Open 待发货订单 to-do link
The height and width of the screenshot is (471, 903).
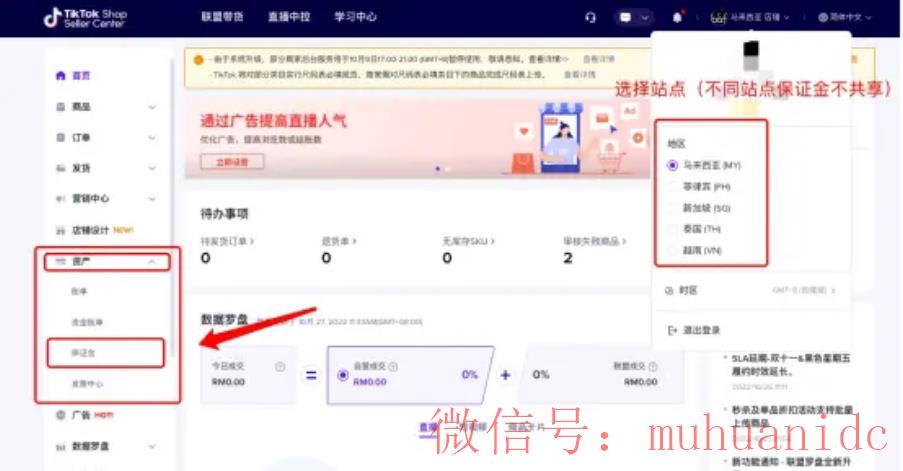click(227, 241)
